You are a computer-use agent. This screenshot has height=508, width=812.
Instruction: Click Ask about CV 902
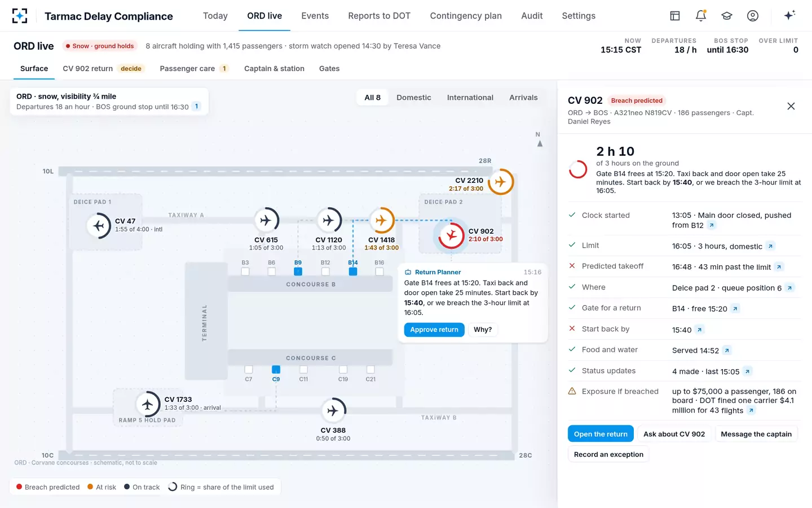click(x=674, y=434)
